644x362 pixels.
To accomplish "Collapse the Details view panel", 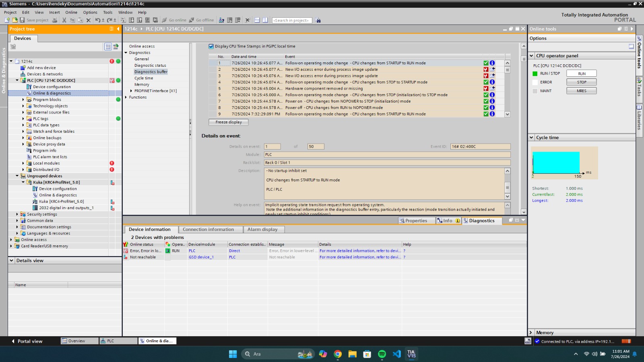I will point(11,261).
